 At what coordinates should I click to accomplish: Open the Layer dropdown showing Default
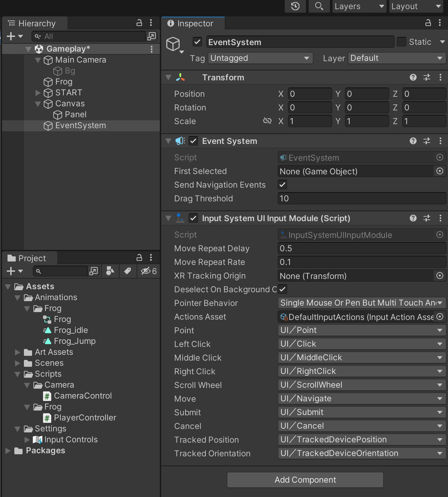[397, 58]
